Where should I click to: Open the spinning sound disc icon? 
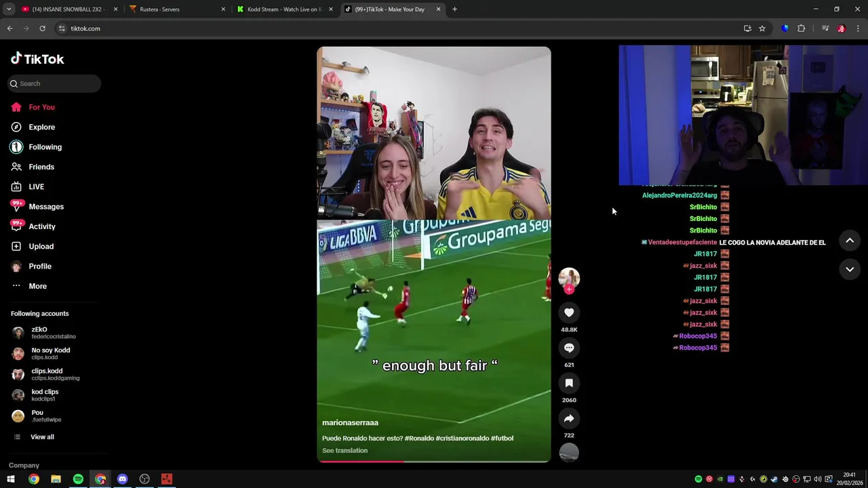coord(569,453)
